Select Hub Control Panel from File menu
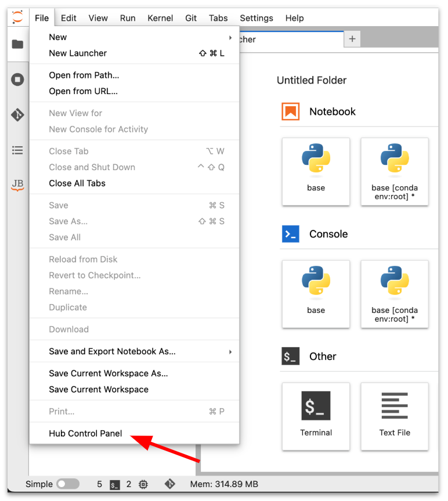Screen dimensions: 448x501 [x=85, y=433]
